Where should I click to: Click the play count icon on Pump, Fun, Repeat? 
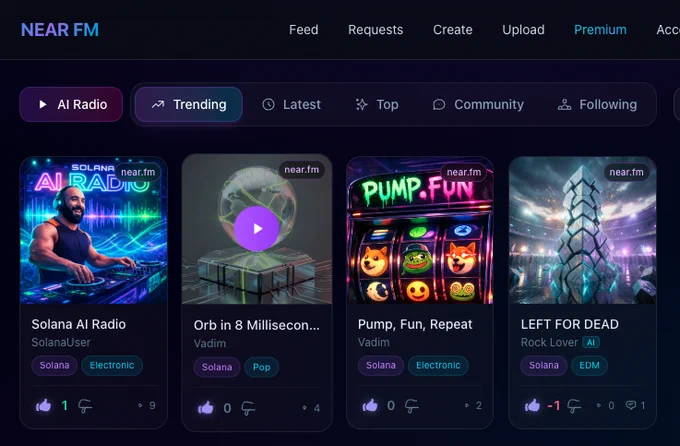coord(467,406)
